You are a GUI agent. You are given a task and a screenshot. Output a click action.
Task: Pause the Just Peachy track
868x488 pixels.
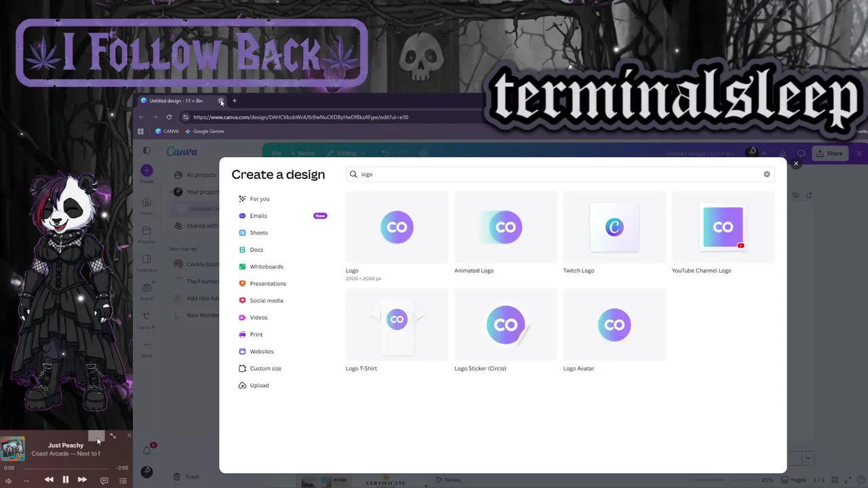pos(66,480)
